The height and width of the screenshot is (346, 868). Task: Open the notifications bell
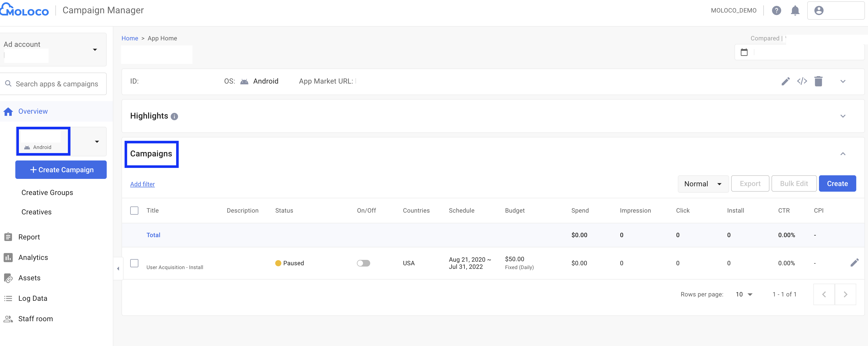[795, 10]
